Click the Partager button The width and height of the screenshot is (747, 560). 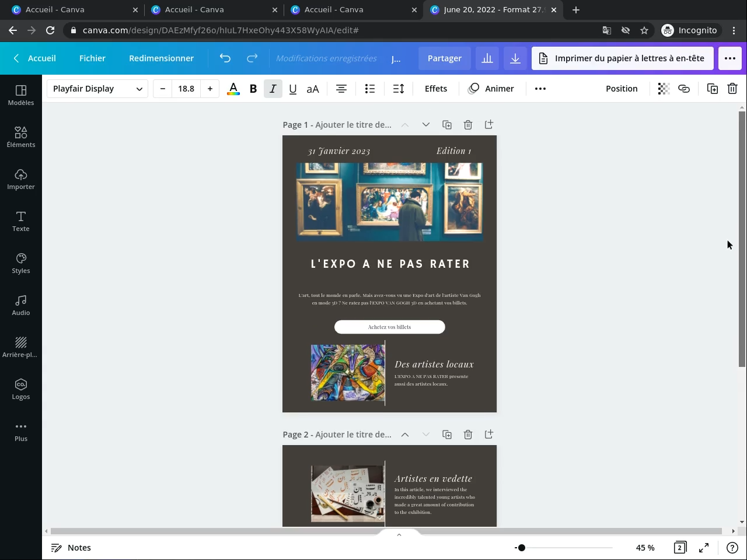coord(445,58)
